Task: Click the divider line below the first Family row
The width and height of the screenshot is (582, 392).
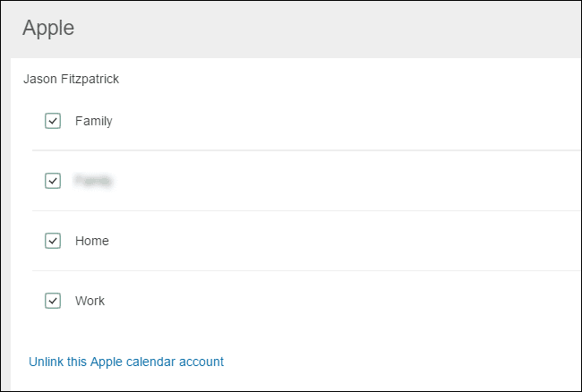Action: pyautogui.click(x=304, y=150)
